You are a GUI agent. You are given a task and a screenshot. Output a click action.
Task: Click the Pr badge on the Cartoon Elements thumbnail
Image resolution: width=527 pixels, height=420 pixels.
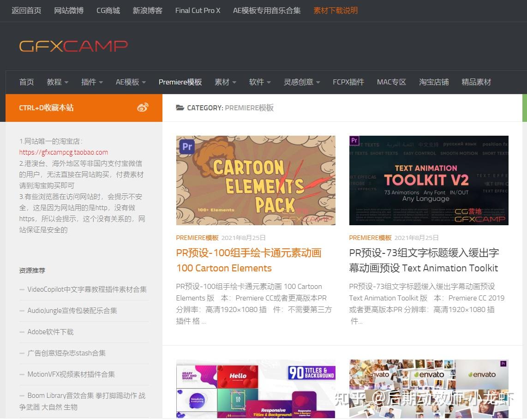[186, 146]
